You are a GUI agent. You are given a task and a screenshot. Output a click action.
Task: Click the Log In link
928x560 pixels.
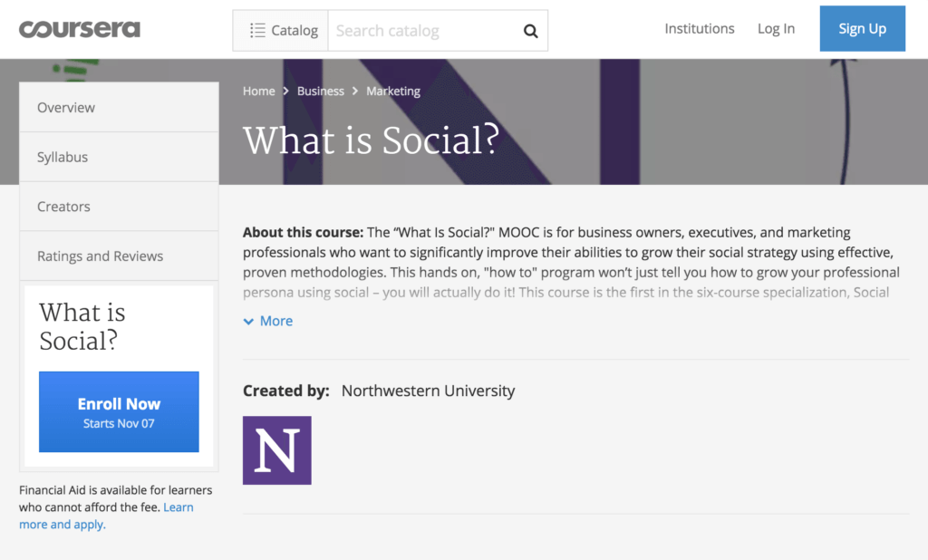point(776,29)
